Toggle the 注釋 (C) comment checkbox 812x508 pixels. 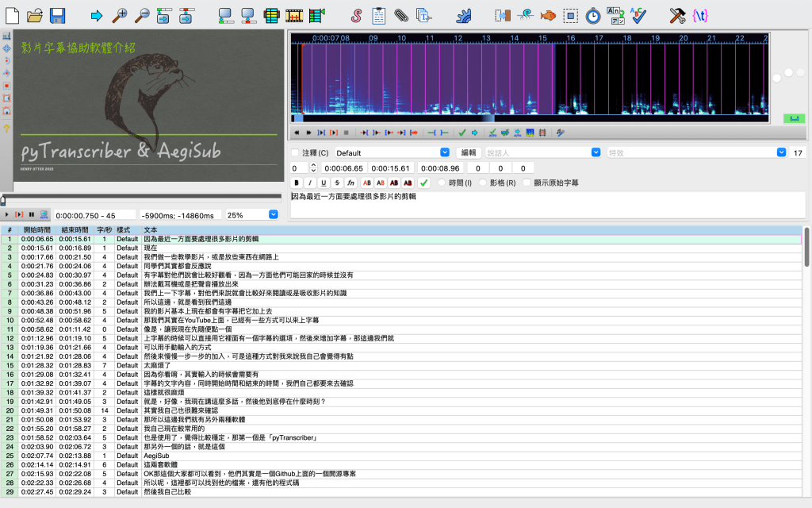click(x=296, y=152)
